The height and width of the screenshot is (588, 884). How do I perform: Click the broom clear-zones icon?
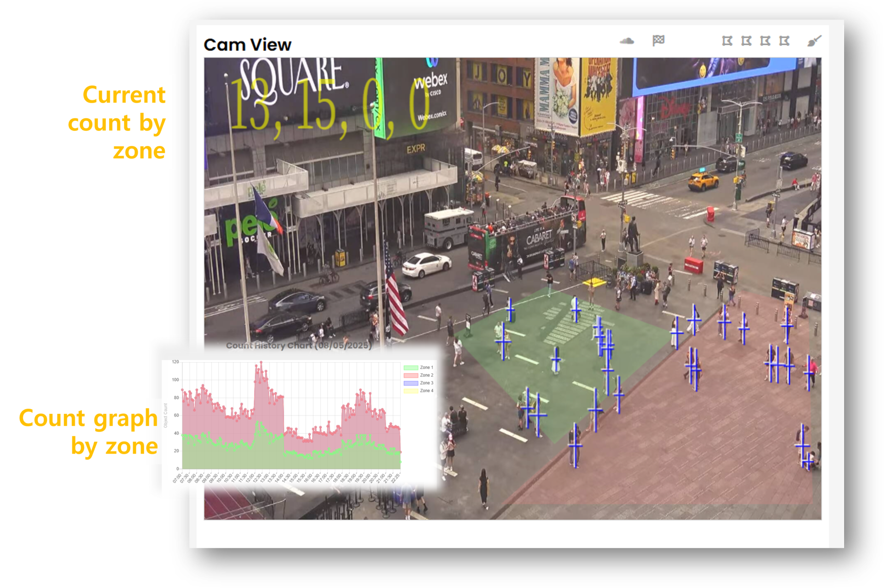(814, 41)
